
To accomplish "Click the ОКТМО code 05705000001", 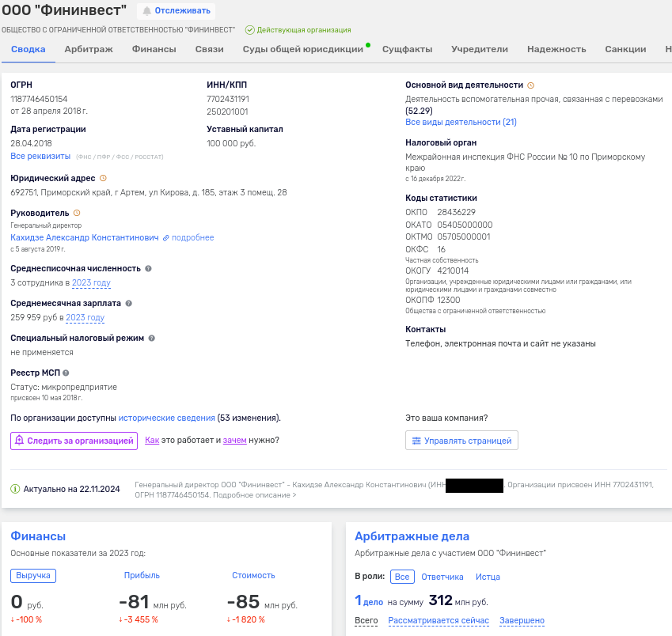I will pos(464,237).
